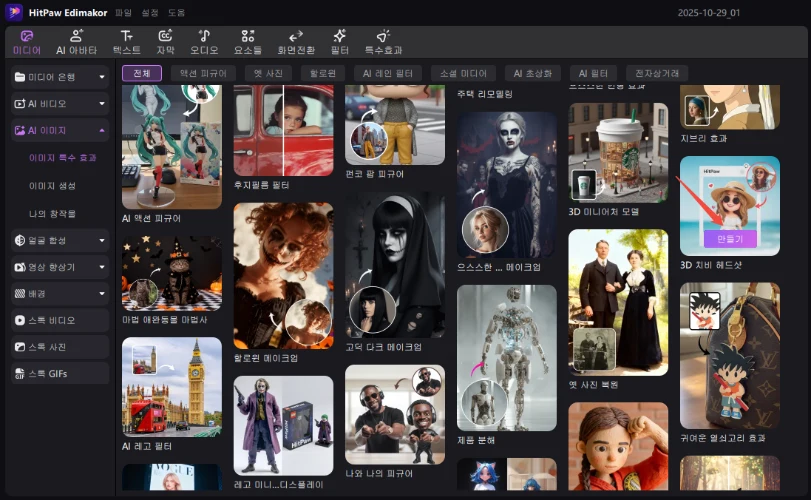
Task: Open the 이미지 생성 sidebar item
Action: 53,186
